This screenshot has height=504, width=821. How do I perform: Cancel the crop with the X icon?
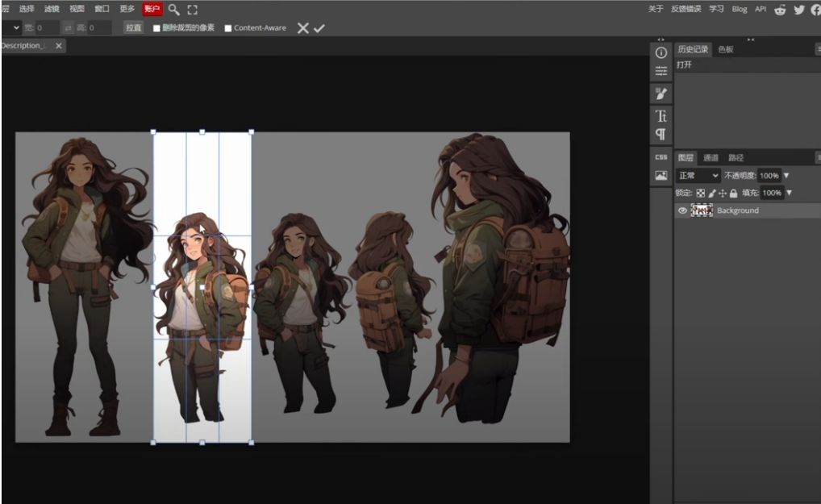[x=302, y=28]
